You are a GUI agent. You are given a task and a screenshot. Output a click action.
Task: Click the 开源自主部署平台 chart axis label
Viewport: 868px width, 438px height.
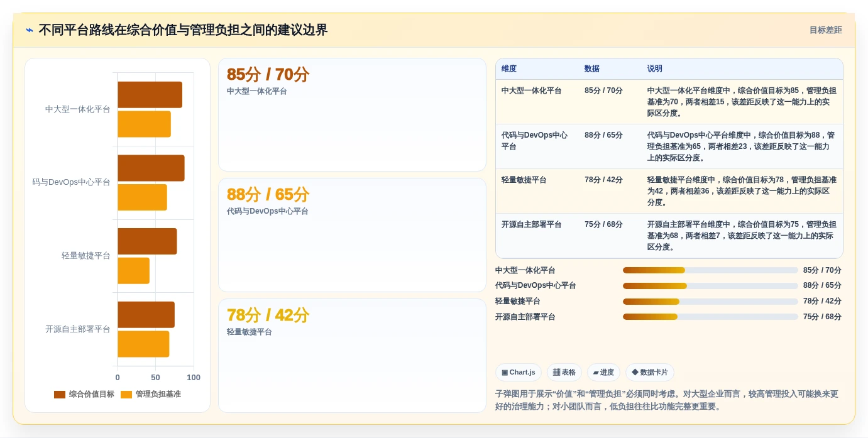pyautogui.click(x=78, y=329)
